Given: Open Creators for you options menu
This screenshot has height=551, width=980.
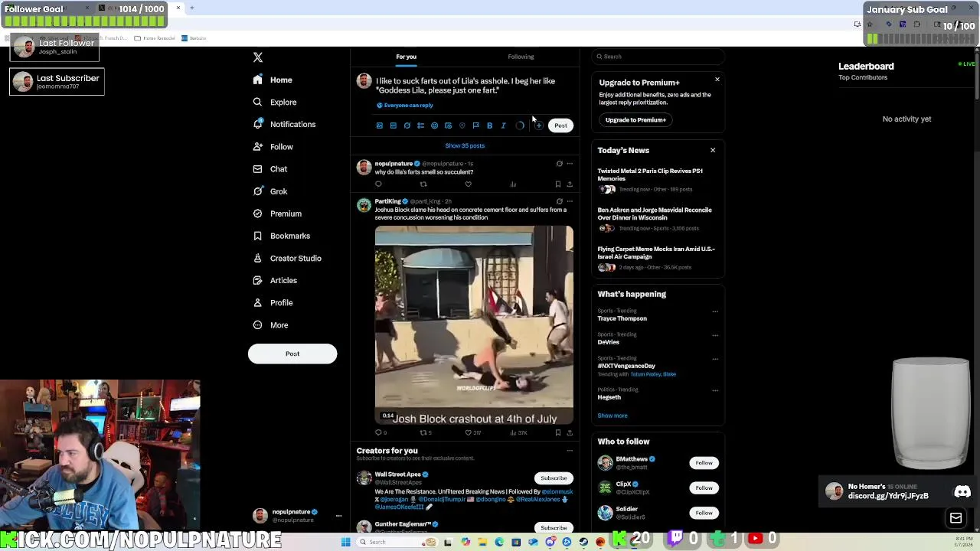Looking at the screenshot, I should pyautogui.click(x=569, y=451).
